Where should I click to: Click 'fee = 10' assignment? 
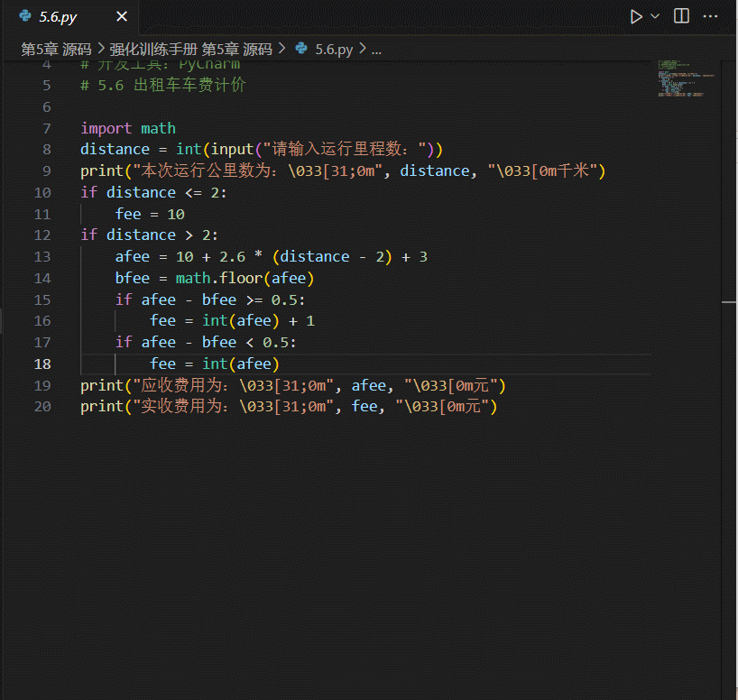pos(150,214)
